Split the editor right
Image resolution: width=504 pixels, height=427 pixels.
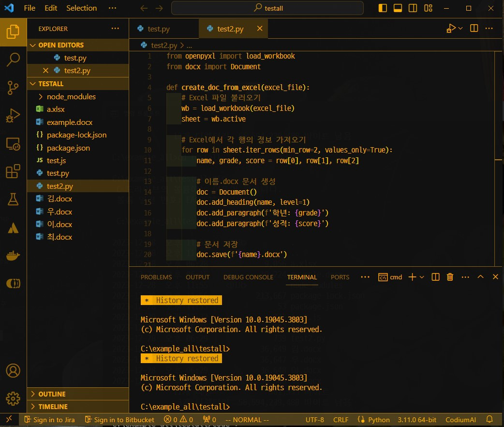click(474, 28)
